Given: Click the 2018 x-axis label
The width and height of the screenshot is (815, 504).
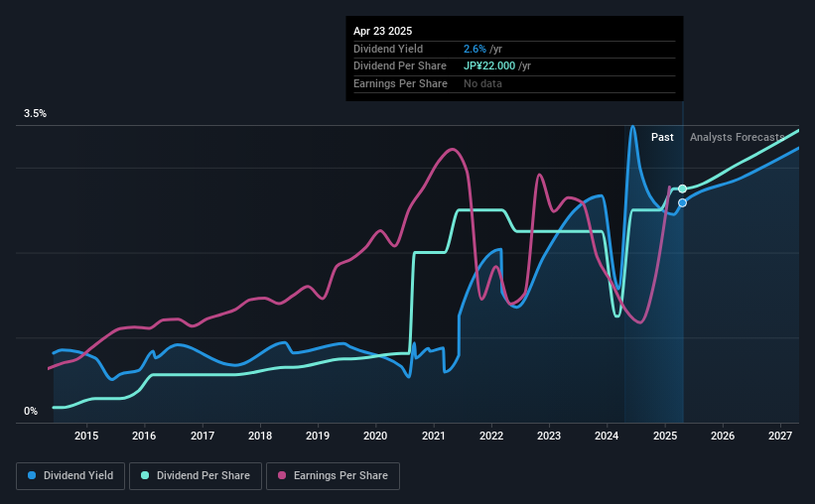Looking at the screenshot, I should tap(260, 436).
